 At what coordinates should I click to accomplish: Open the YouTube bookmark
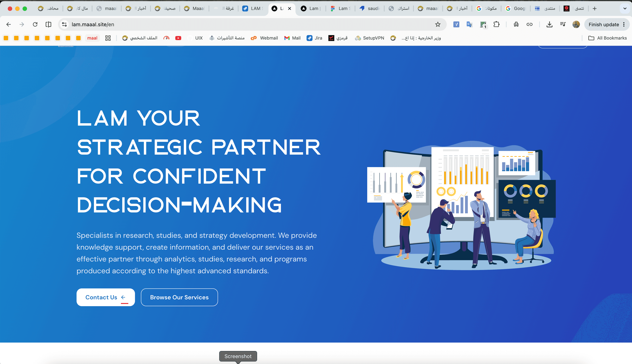click(178, 38)
